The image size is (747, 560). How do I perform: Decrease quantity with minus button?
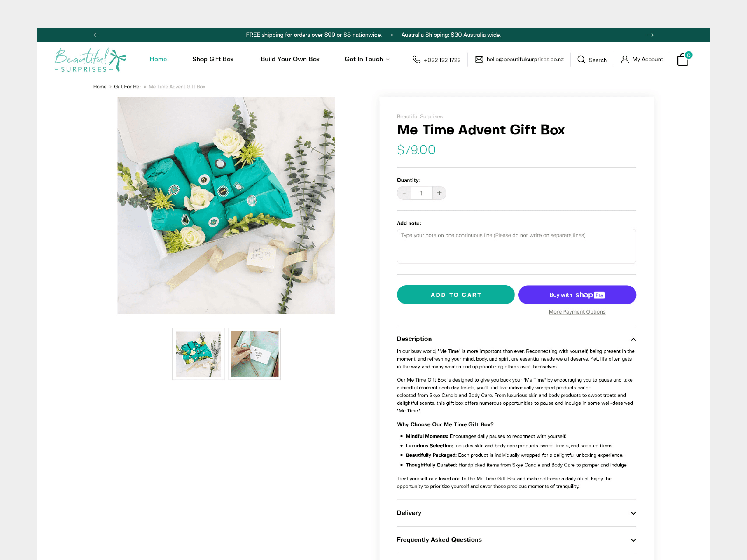[404, 193]
